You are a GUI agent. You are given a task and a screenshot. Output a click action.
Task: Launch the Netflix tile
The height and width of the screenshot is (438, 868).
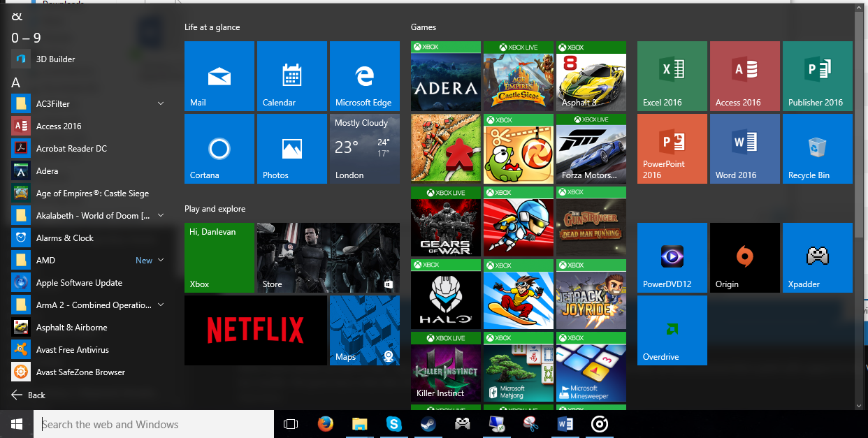pos(256,330)
